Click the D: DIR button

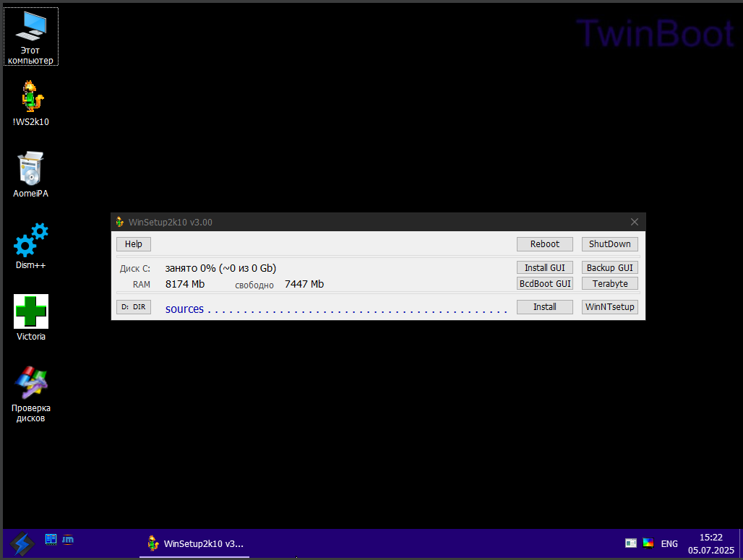pyautogui.click(x=134, y=306)
